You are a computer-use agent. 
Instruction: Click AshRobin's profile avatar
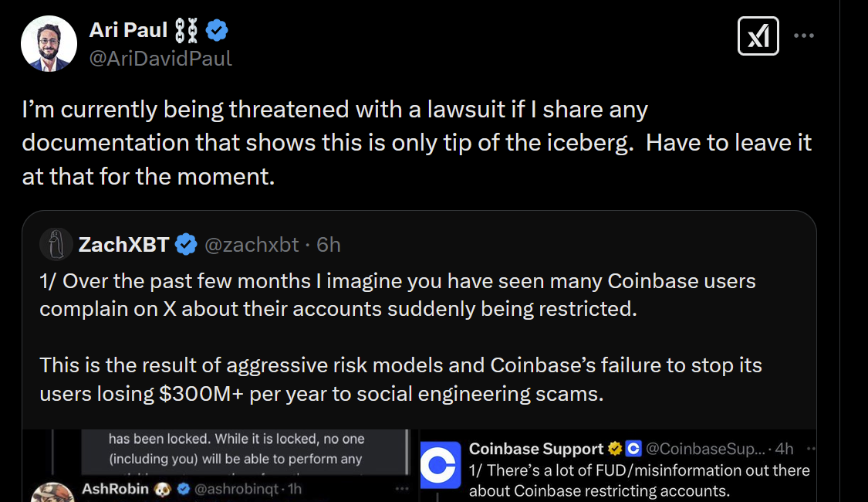click(54, 491)
